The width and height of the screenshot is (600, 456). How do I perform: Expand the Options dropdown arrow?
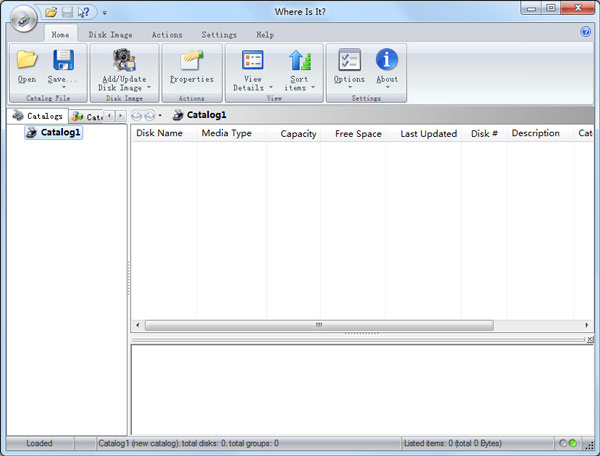(x=349, y=88)
